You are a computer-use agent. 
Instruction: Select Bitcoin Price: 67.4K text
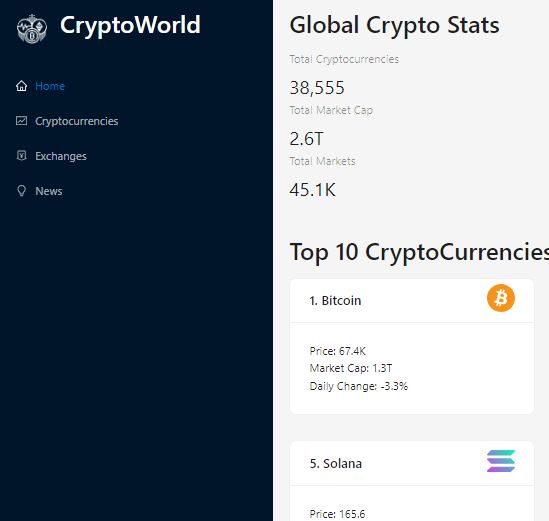[338, 351]
